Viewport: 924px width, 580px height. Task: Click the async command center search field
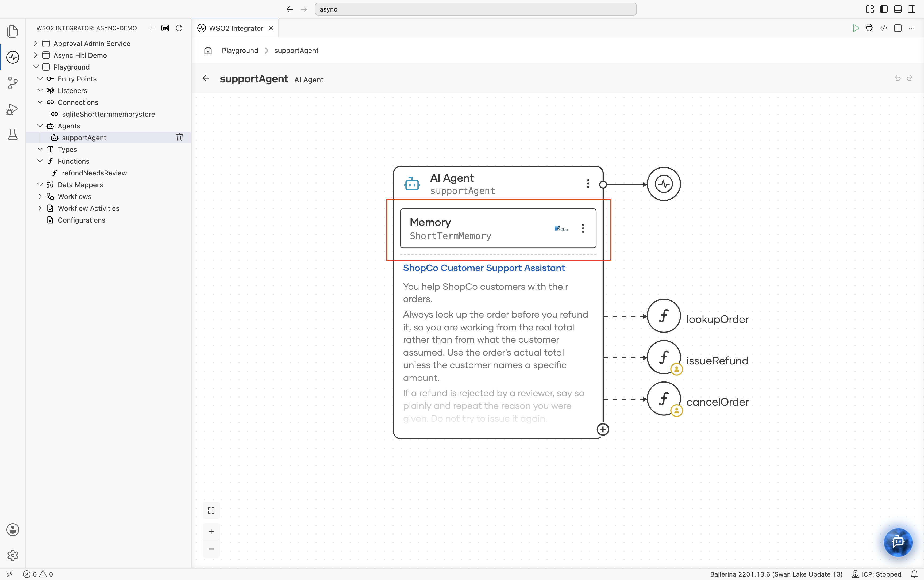coord(476,9)
